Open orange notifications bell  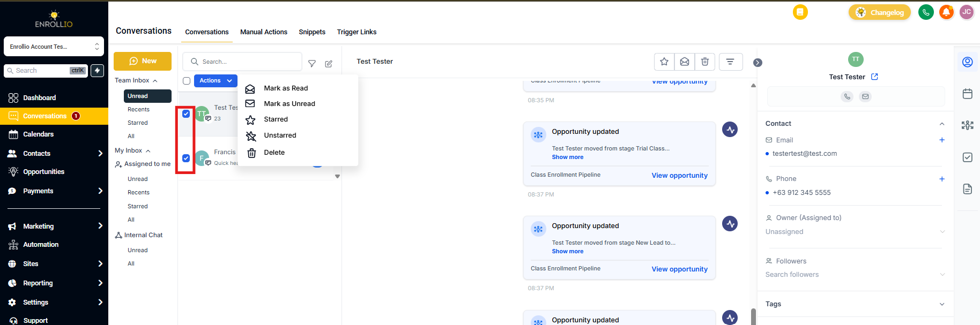[x=946, y=12]
